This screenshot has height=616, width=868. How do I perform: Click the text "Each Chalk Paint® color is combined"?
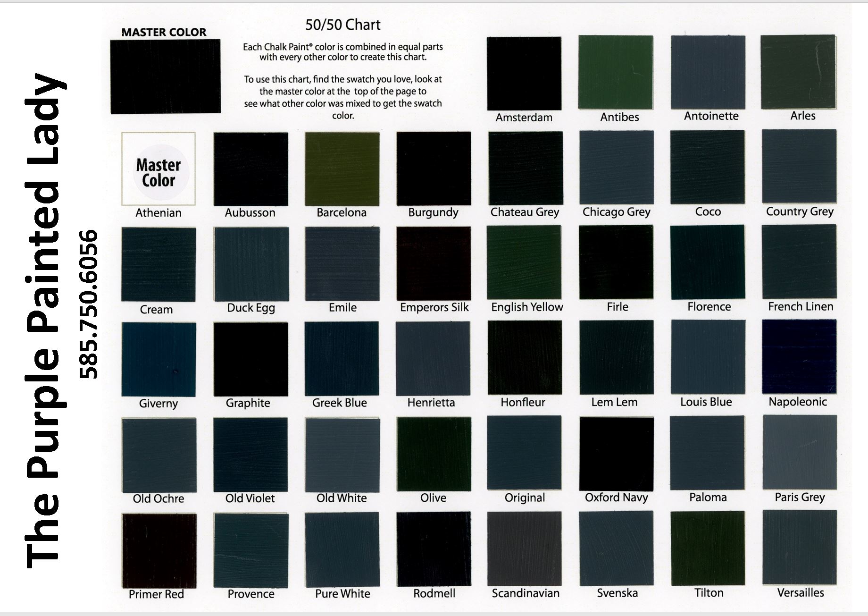[x=343, y=47]
